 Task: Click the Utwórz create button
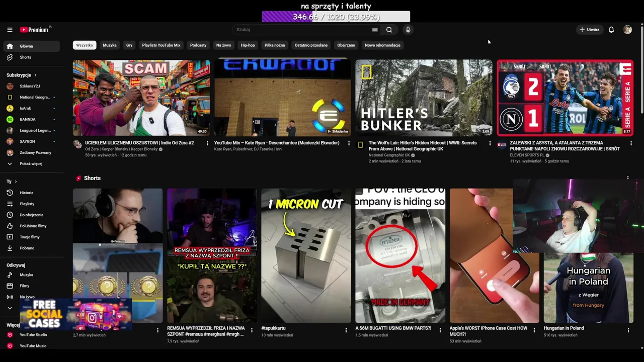(589, 30)
